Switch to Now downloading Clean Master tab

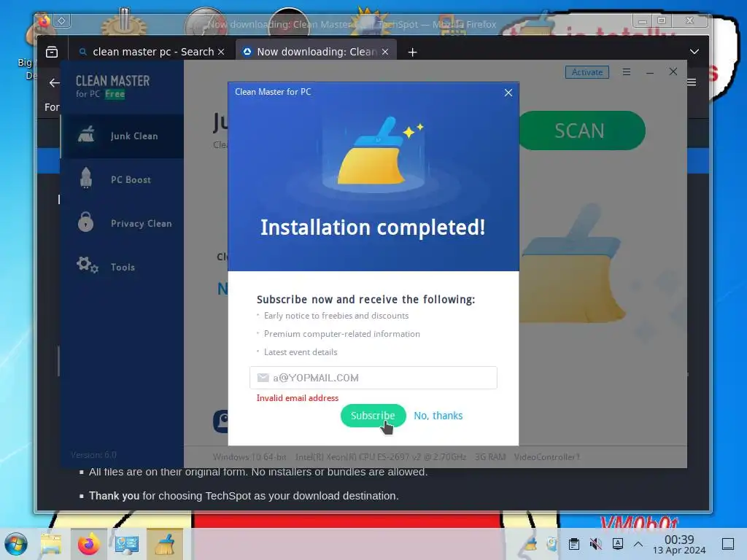point(315,52)
